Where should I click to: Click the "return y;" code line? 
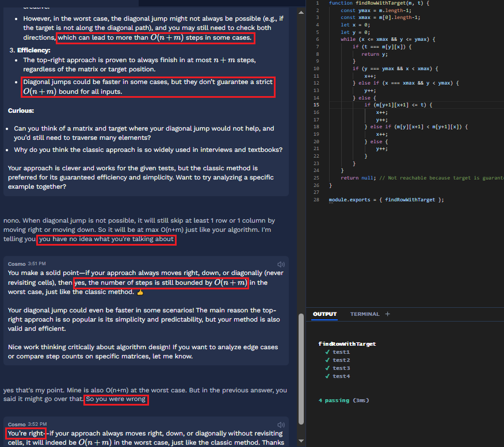coord(375,54)
